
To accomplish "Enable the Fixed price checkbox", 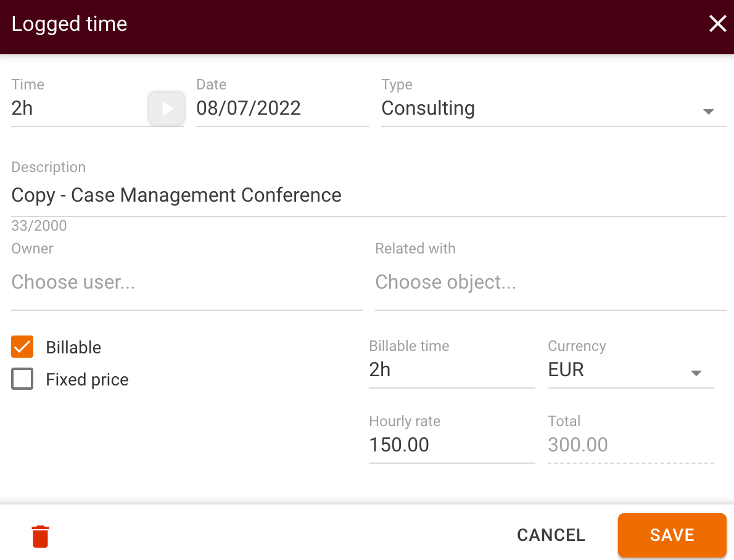I will (22, 379).
